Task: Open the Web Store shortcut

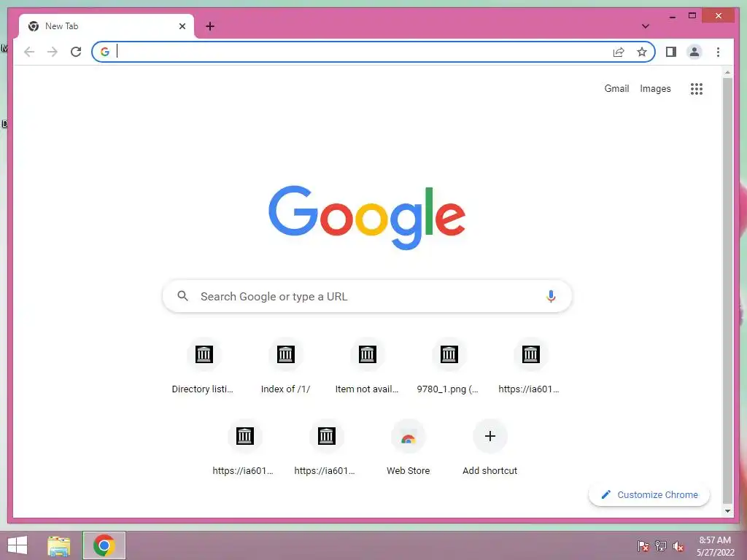Action: [408, 448]
